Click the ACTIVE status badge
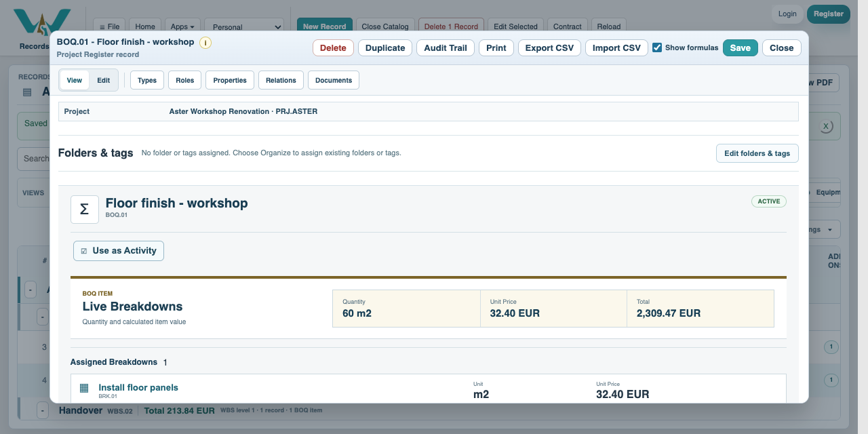 (x=769, y=201)
